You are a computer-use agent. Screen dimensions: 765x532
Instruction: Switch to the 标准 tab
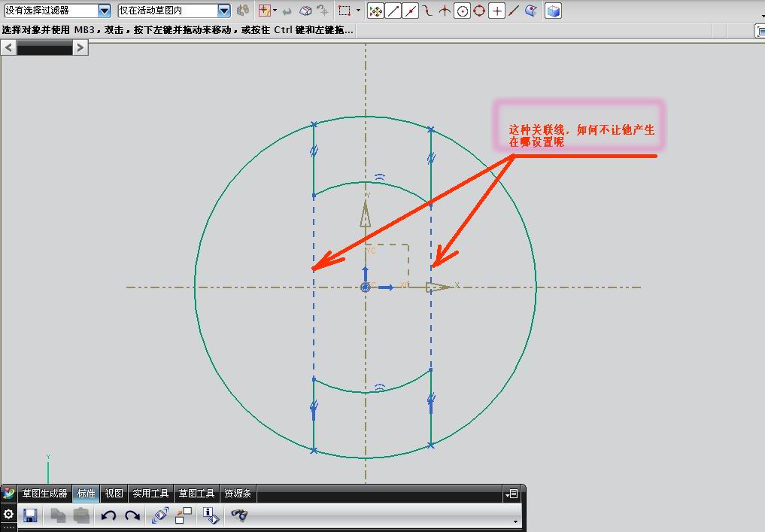87,494
